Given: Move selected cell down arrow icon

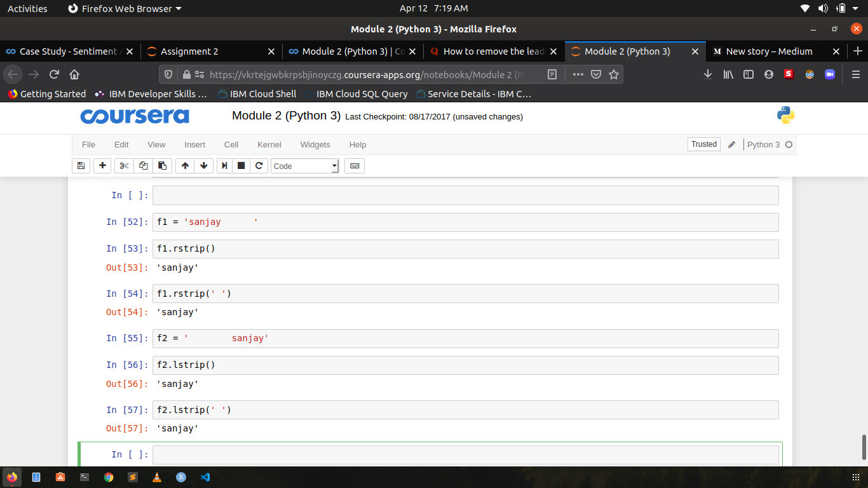Looking at the screenshot, I should tap(204, 166).
